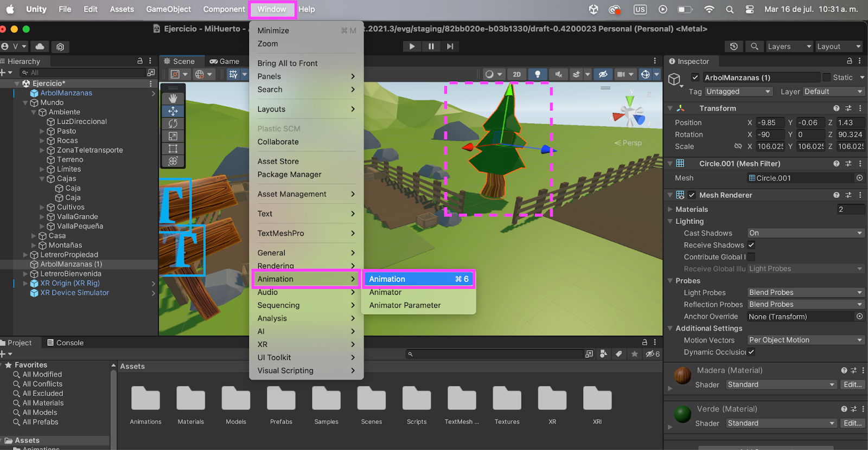Viewport: 868px width, 450px height.
Task: Toggle hidden objects visibility icon
Action: coord(603,74)
